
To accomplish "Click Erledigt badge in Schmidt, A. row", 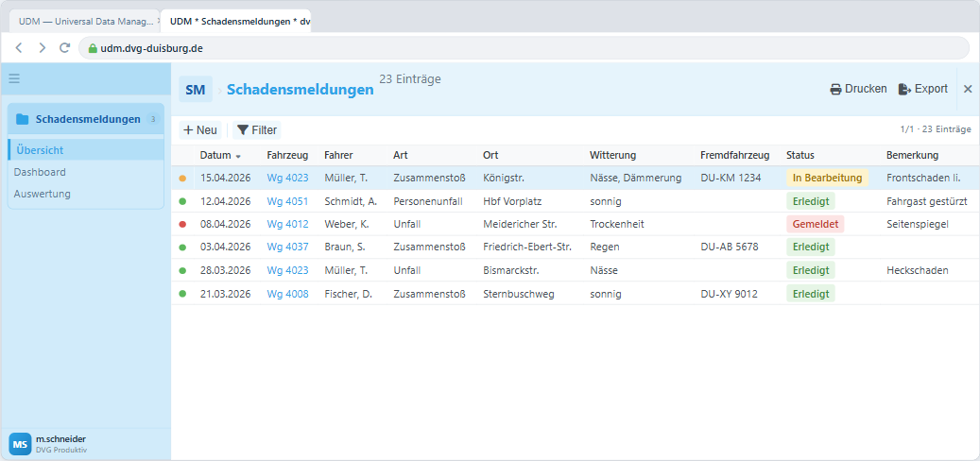I will (x=811, y=201).
